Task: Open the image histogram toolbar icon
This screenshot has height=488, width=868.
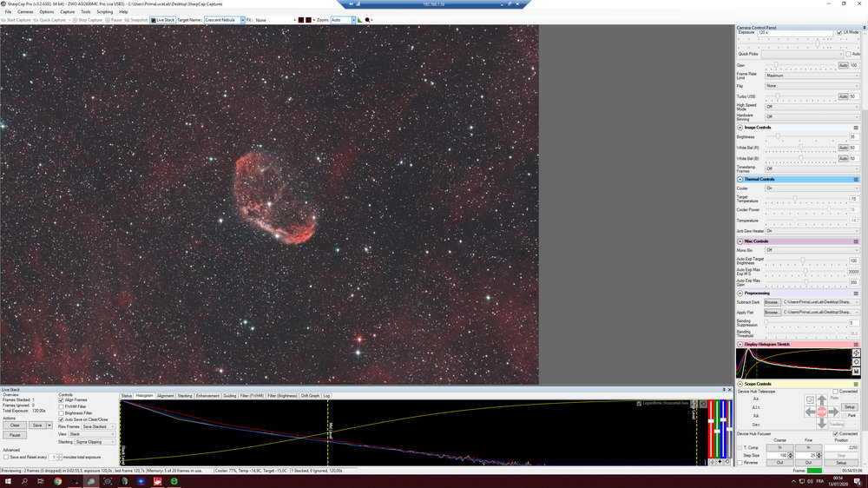Action: pyautogui.click(x=360, y=20)
